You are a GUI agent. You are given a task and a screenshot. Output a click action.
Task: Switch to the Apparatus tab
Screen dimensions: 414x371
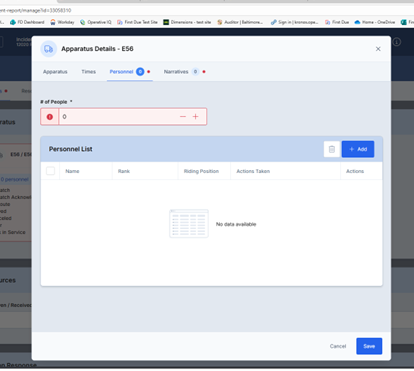click(x=55, y=72)
